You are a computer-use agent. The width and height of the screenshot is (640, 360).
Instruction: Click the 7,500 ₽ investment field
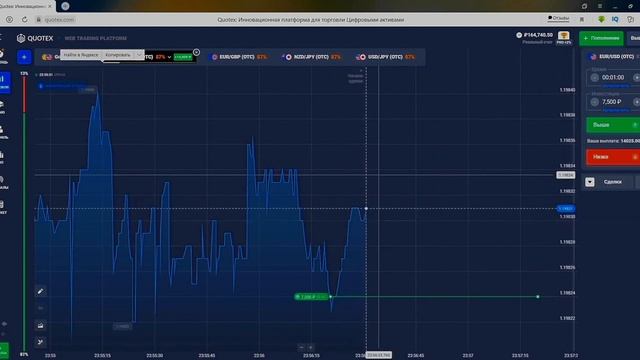pyautogui.click(x=612, y=102)
